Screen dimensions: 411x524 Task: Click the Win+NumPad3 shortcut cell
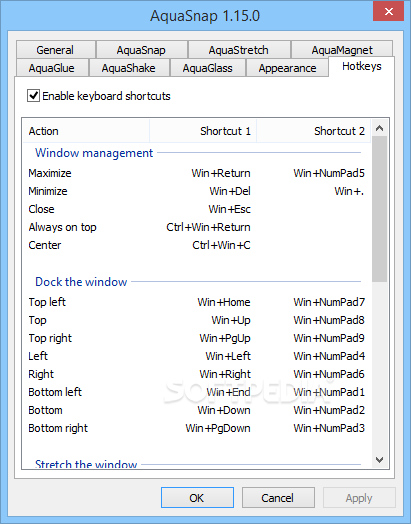coord(329,428)
